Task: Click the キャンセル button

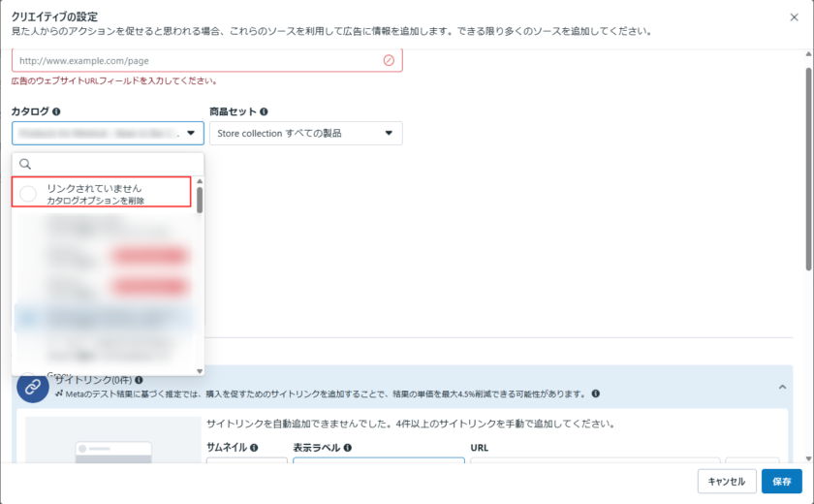Action: pos(726,481)
